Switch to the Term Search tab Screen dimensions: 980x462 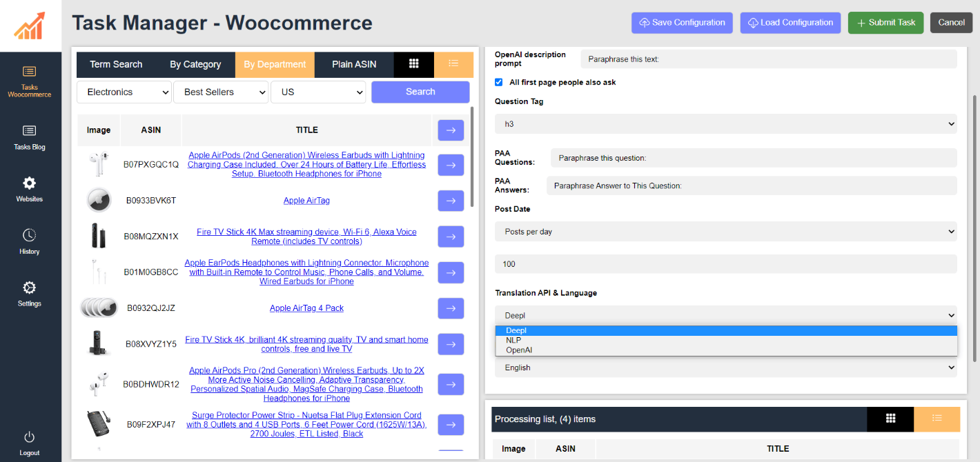(x=116, y=64)
